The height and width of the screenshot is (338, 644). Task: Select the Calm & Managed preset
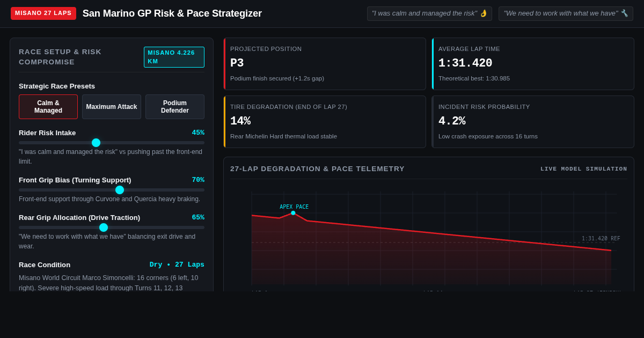click(48, 107)
